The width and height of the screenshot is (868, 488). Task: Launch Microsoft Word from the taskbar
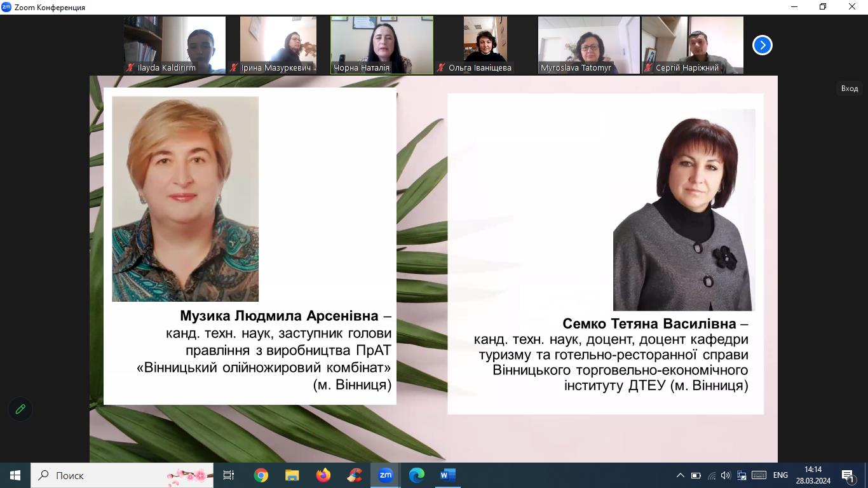tap(447, 475)
